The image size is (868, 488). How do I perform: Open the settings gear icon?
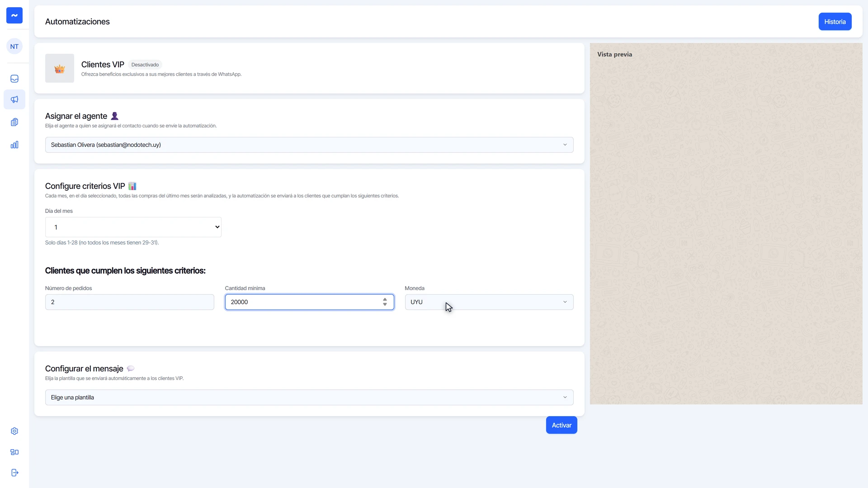[x=14, y=431]
